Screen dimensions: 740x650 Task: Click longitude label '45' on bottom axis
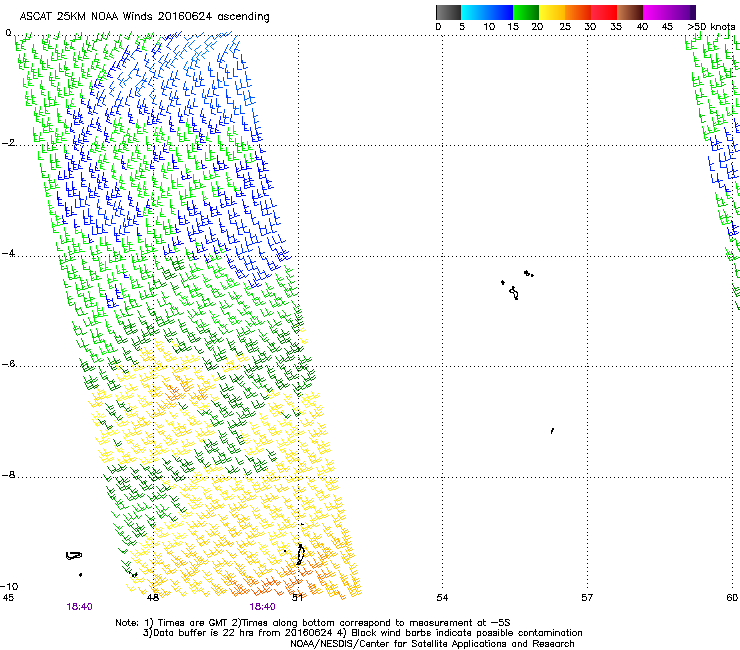[8, 598]
